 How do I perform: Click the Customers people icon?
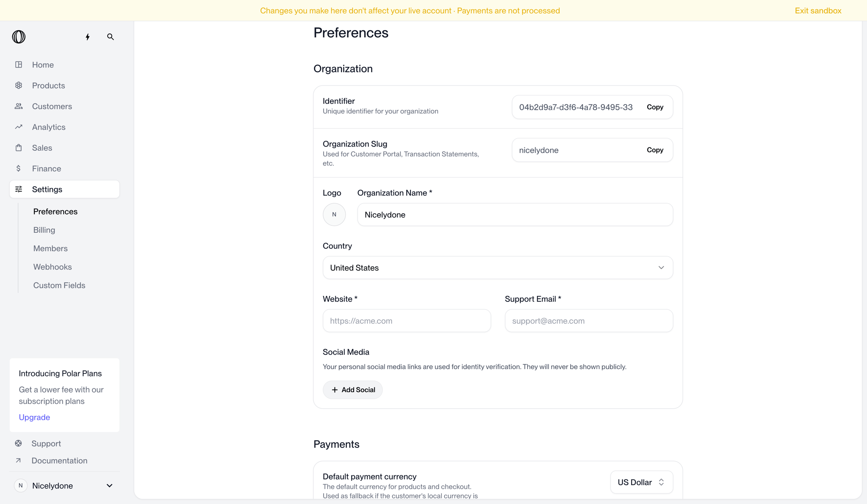19,106
